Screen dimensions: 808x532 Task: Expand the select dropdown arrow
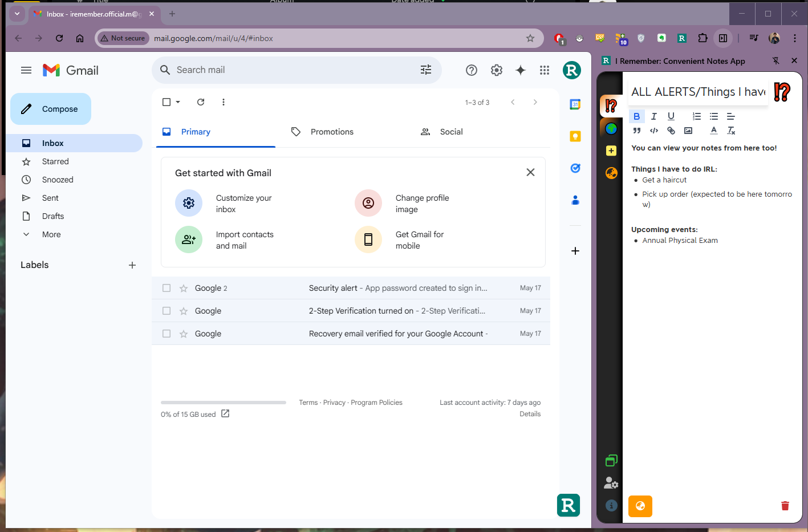178,102
